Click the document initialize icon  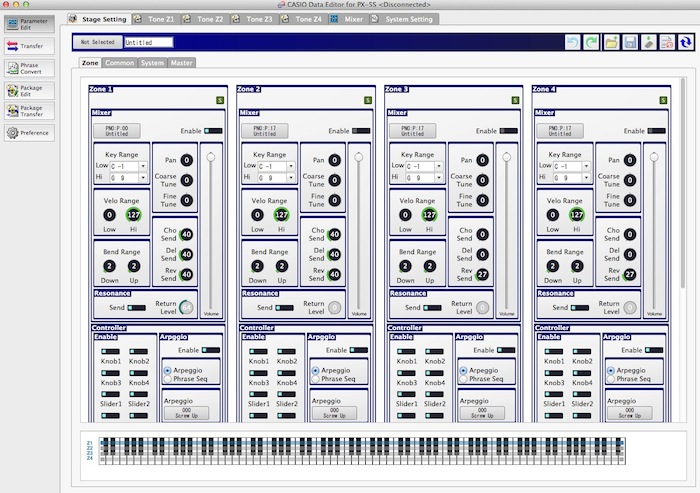667,42
